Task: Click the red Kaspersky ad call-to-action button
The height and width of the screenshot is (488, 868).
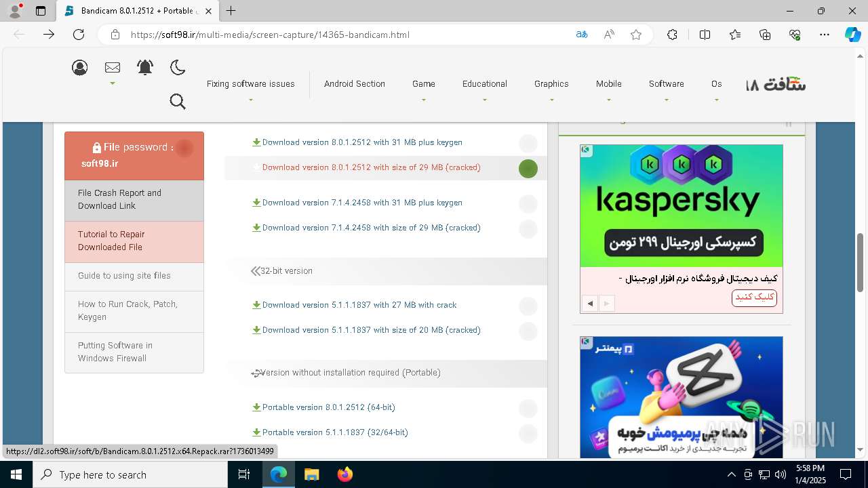Action: point(754,298)
